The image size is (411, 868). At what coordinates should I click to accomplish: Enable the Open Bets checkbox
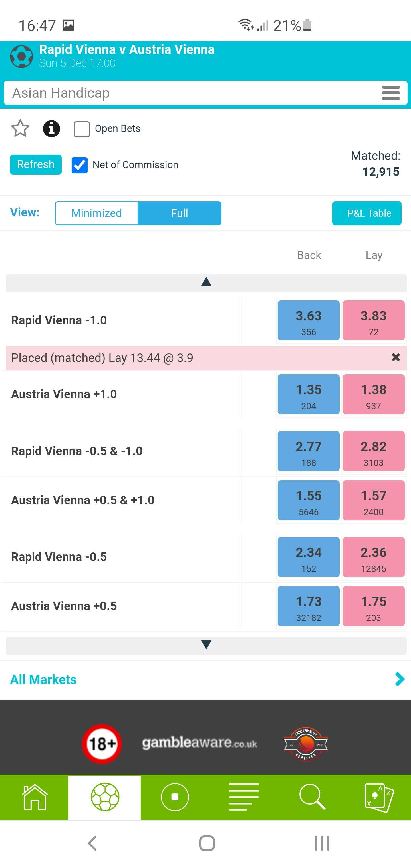click(x=82, y=129)
